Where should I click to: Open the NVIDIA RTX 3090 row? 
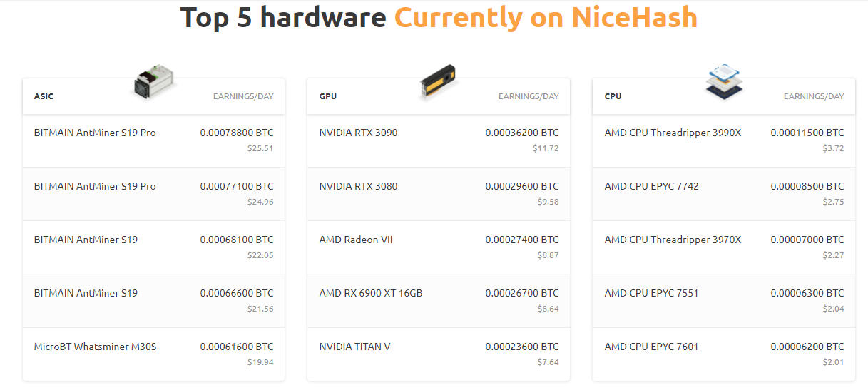pyautogui.click(x=358, y=133)
